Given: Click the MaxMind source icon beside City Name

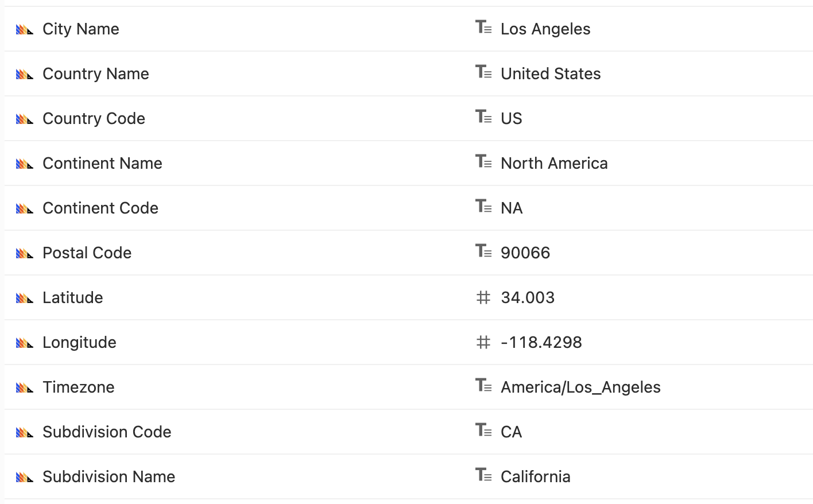Looking at the screenshot, I should [26, 29].
